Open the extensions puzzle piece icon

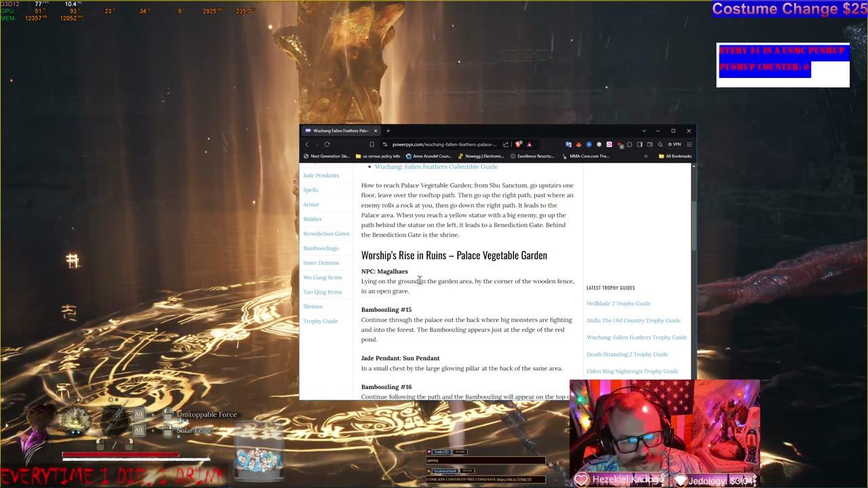tap(629, 144)
